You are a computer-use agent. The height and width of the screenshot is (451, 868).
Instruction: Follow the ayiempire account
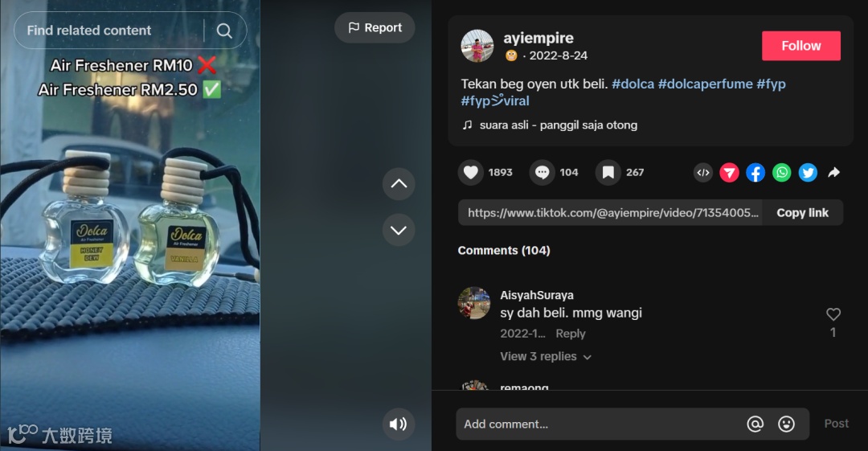click(801, 46)
